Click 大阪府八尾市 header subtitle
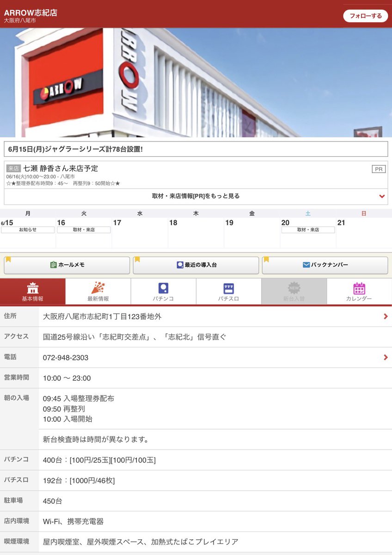The image size is (392, 555). tap(20, 21)
